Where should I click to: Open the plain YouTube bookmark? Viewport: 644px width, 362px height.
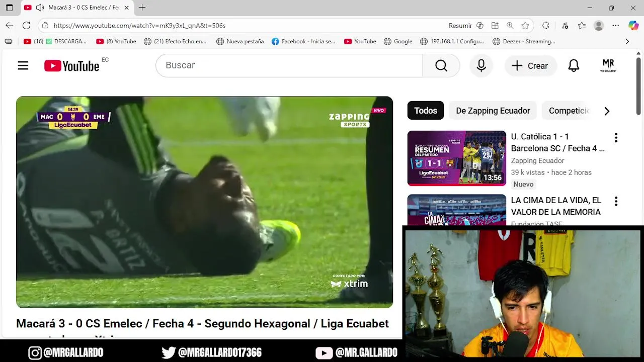tap(360, 41)
